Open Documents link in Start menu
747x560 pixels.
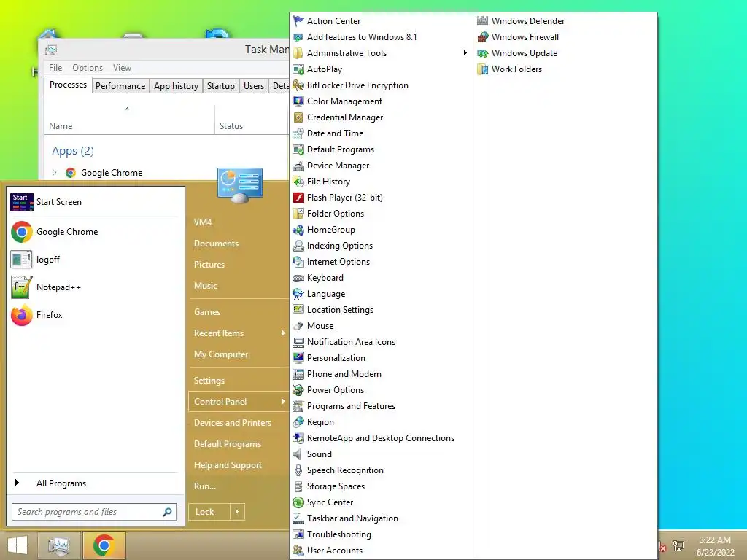(x=216, y=244)
